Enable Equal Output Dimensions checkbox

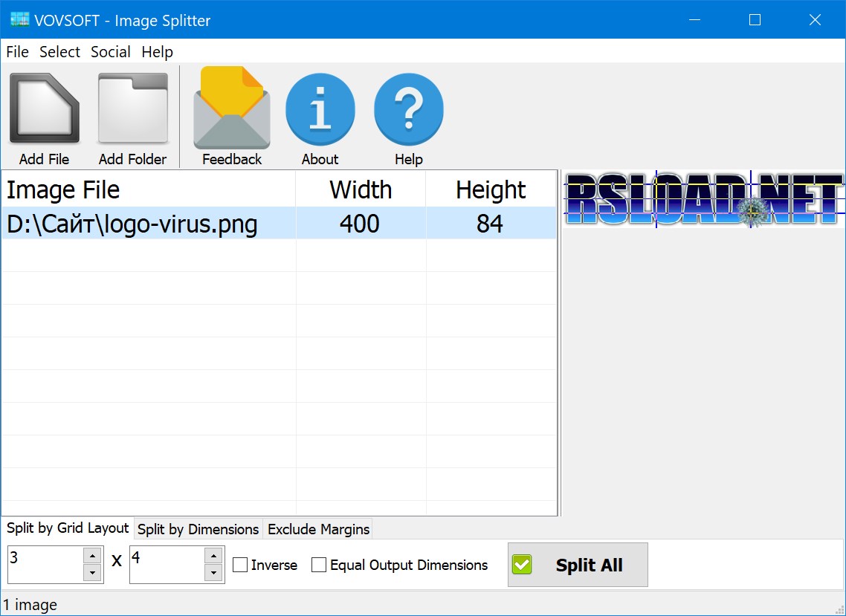click(319, 565)
